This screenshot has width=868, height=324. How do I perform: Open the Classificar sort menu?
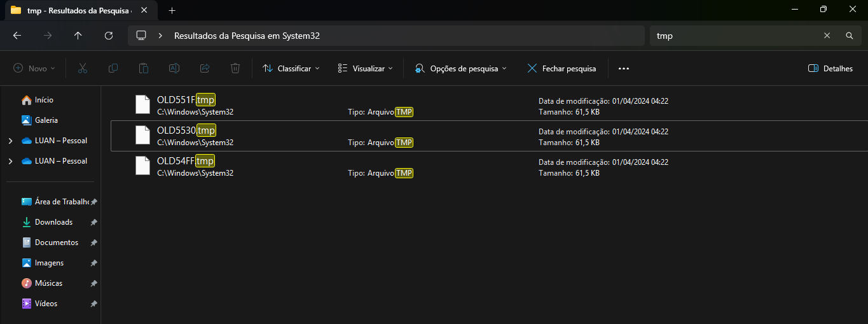tap(291, 68)
